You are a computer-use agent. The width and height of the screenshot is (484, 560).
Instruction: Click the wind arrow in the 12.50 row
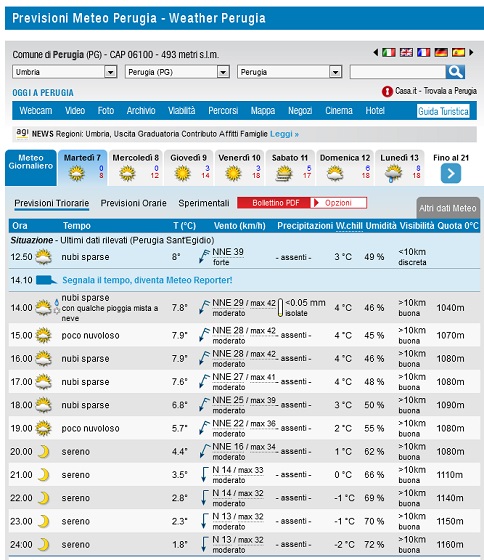[x=204, y=257]
